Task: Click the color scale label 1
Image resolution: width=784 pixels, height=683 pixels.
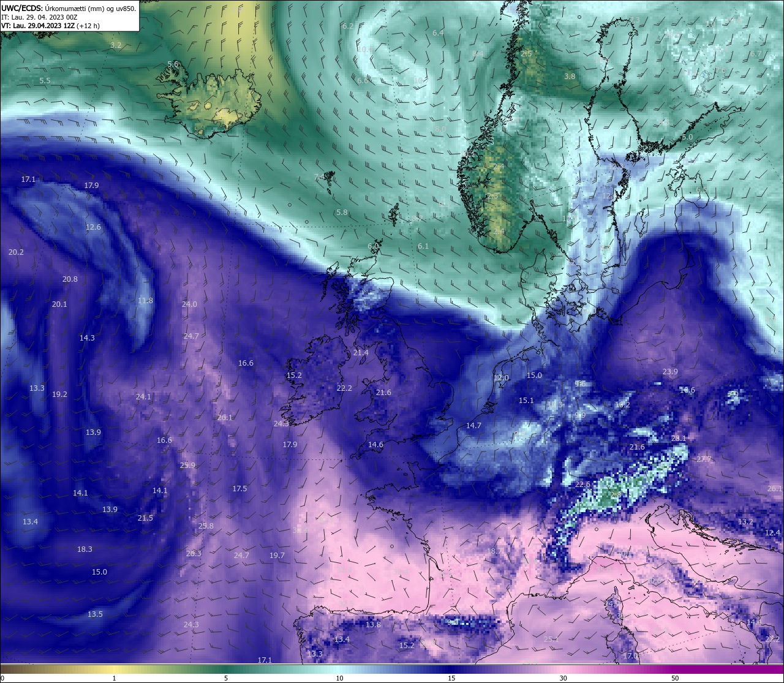Action: pos(114,678)
